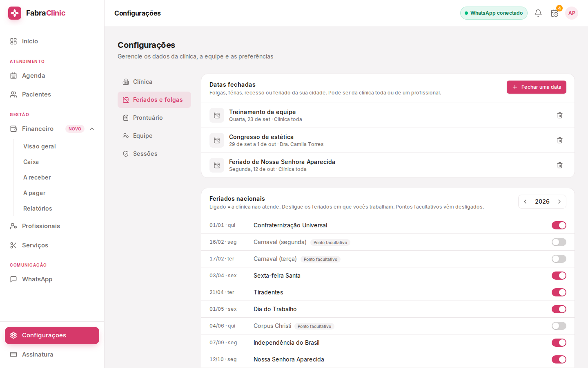Switch to the Equipe settings tab
The height and width of the screenshot is (368, 588).
pos(154,136)
